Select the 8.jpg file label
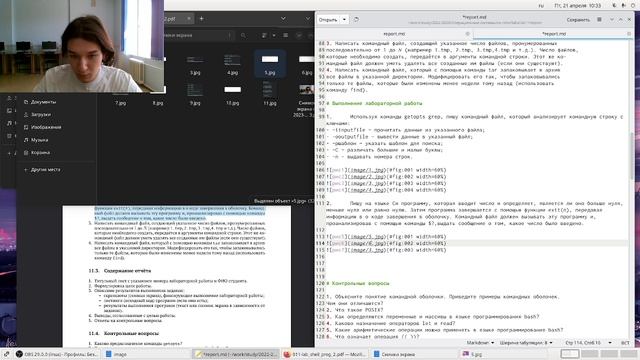 [x=158, y=103]
